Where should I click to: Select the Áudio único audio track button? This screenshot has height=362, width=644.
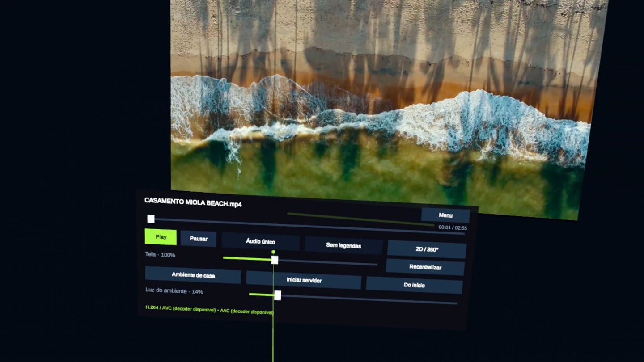click(x=260, y=241)
